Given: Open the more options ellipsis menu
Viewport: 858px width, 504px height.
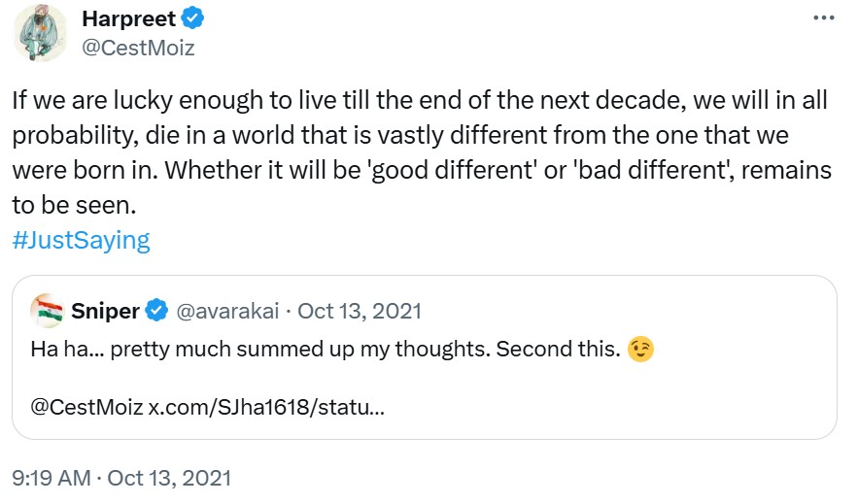Looking at the screenshot, I should tap(822, 19).
